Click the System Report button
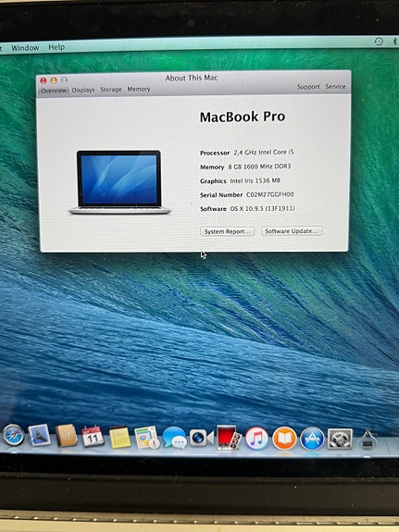This screenshot has width=399, height=532. (227, 231)
